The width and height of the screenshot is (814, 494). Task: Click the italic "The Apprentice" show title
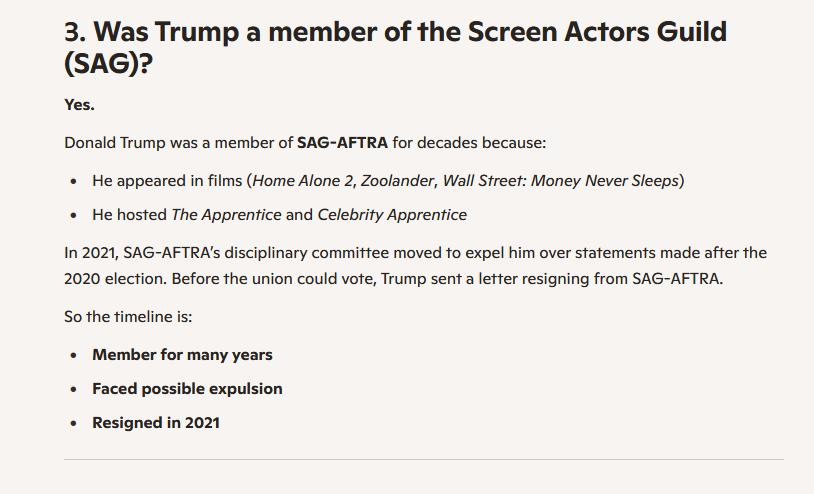click(226, 215)
